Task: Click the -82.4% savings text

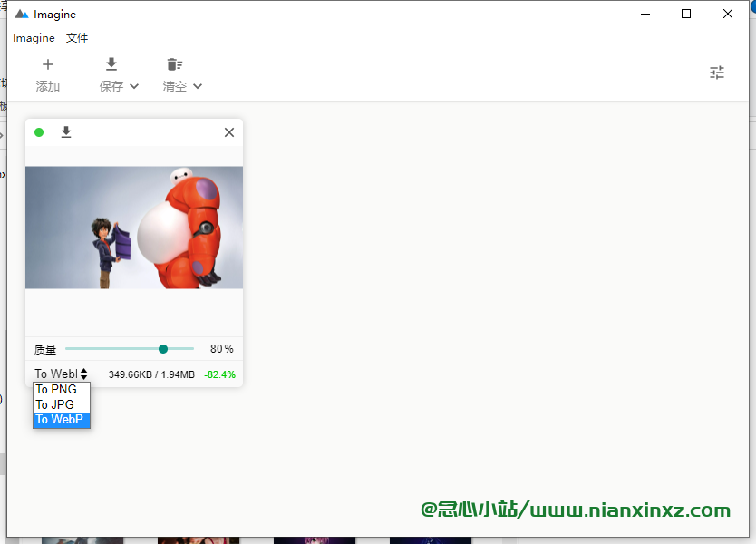Action: tap(220, 374)
